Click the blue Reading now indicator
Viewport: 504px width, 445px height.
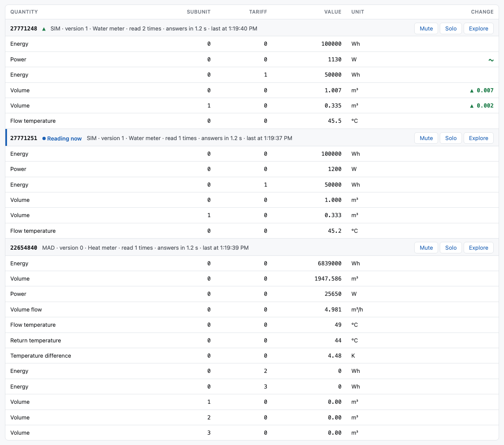coord(62,138)
